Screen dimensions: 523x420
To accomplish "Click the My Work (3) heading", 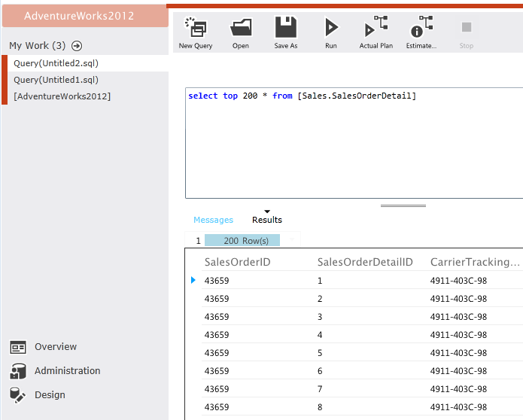I will click(38, 45).
